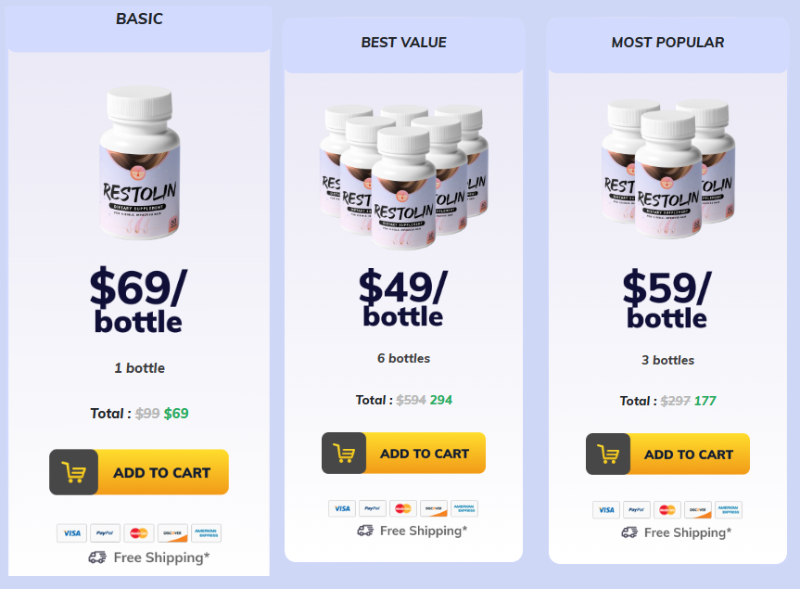Click shipping truck icon under Basic plan

[97, 557]
